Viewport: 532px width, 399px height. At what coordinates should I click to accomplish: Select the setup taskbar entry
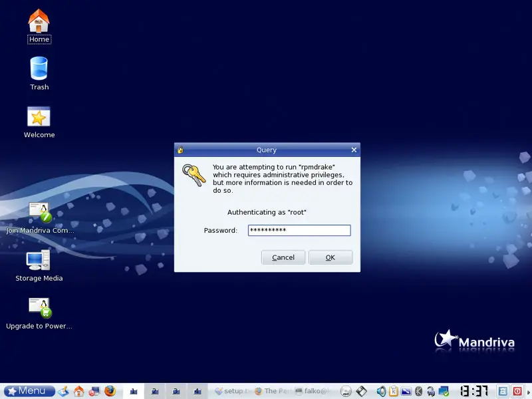click(x=233, y=391)
